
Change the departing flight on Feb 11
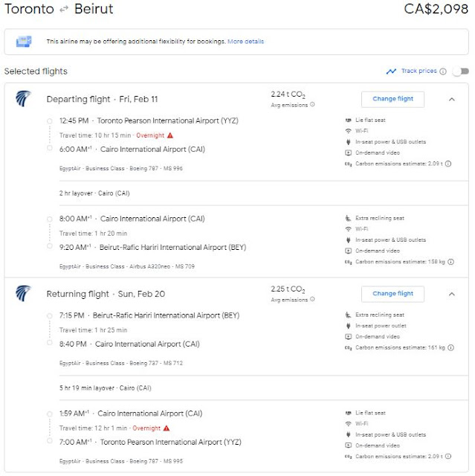pyautogui.click(x=392, y=99)
